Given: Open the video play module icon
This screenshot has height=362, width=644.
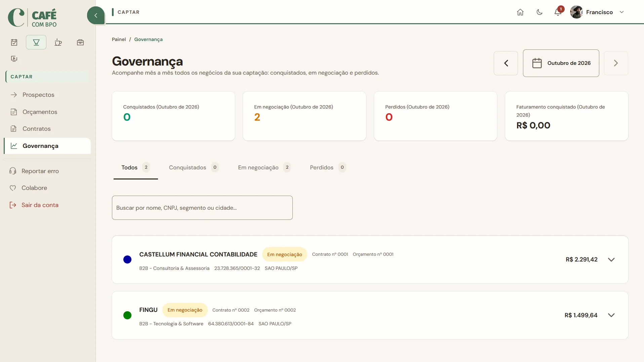Looking at the screenshot, I should (x=14, y=58).
